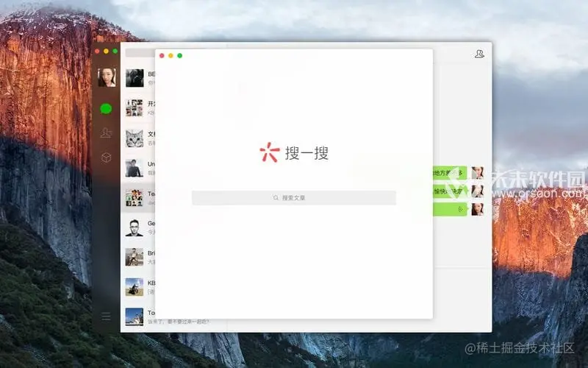This screenshot has height=368, width=588.
Task: Click the magnifier icon in search field
Action: click(x=276, y=198)
